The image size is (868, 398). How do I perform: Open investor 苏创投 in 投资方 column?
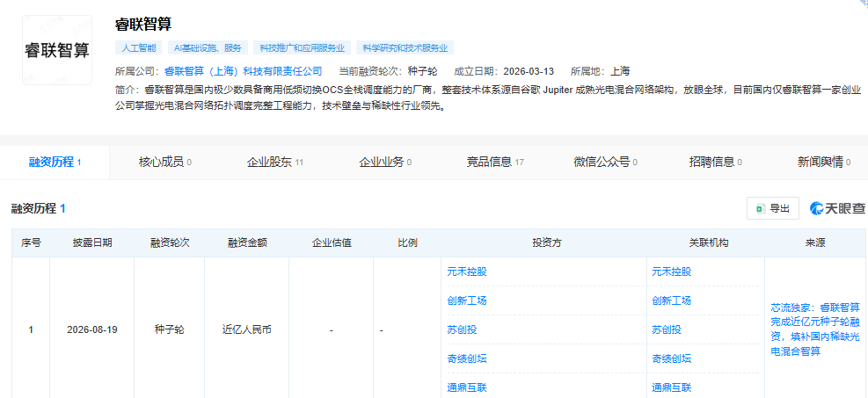[x=462, y=330]
